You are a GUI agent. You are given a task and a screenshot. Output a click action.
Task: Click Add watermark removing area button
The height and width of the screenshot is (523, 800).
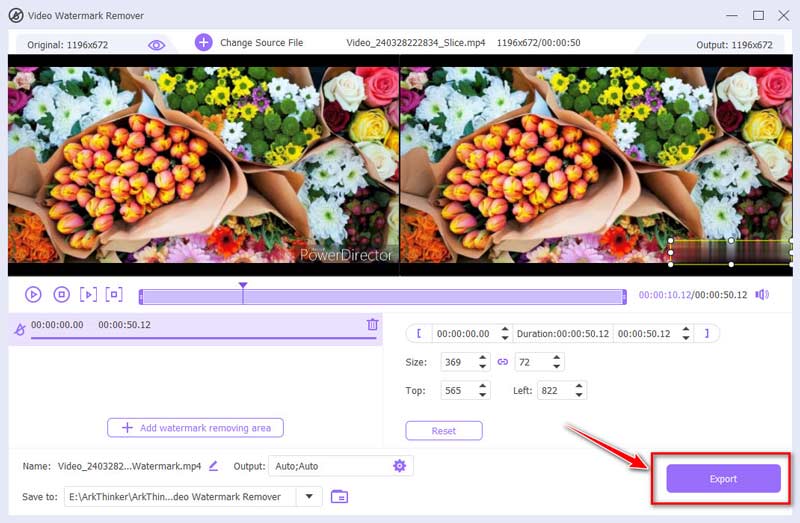pos(195,428)
